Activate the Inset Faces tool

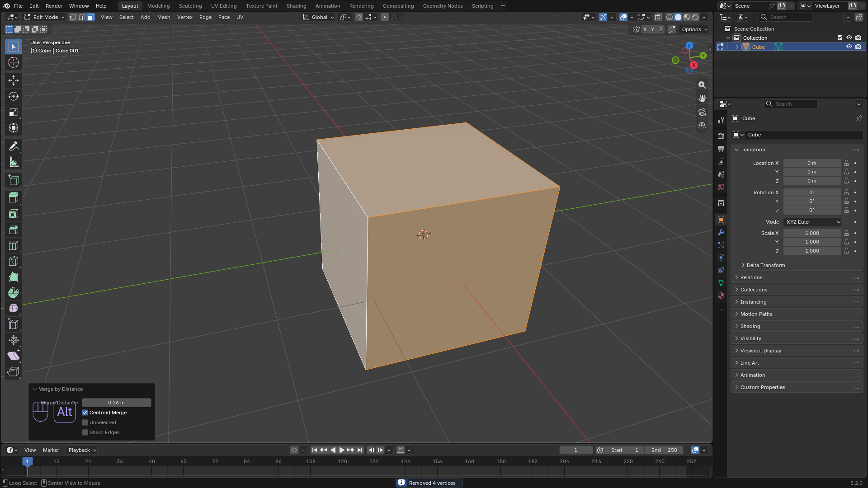pyautogui.click(x=14, y=214)
